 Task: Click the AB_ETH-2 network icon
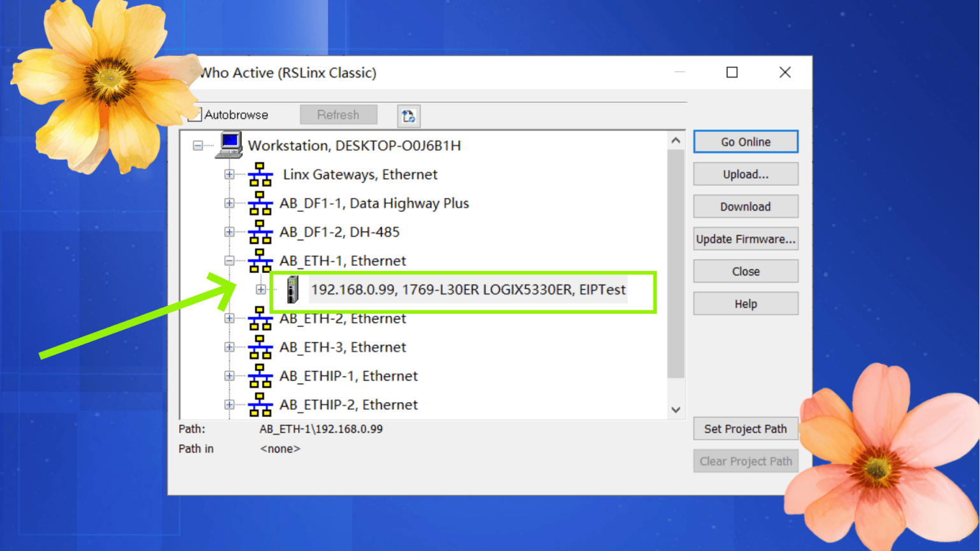coord(260,318)
